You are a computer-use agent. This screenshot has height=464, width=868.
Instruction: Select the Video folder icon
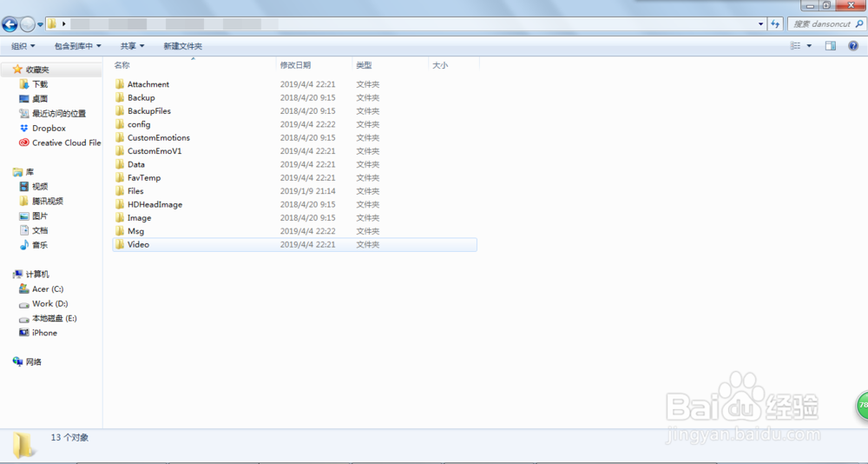pos(120,244)
